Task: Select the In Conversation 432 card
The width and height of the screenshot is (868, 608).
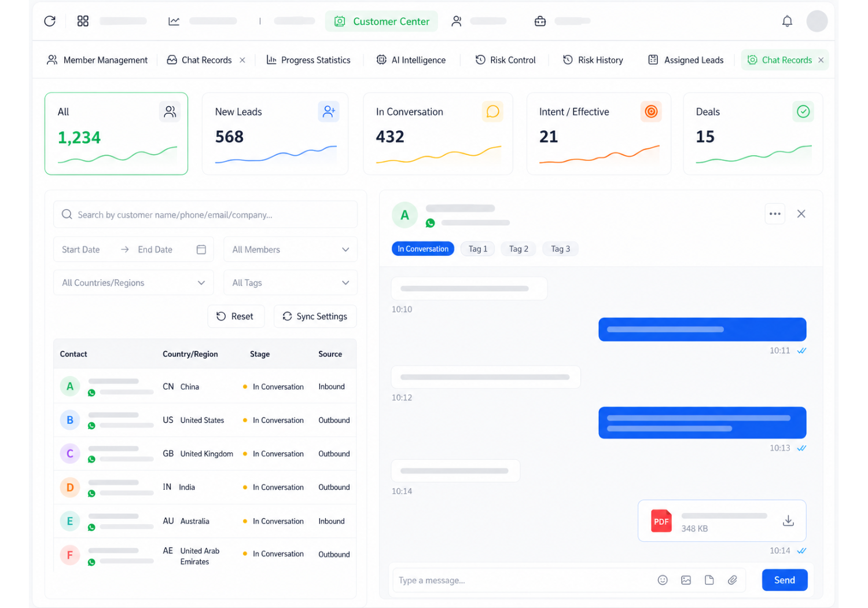Action: (438, 134)
